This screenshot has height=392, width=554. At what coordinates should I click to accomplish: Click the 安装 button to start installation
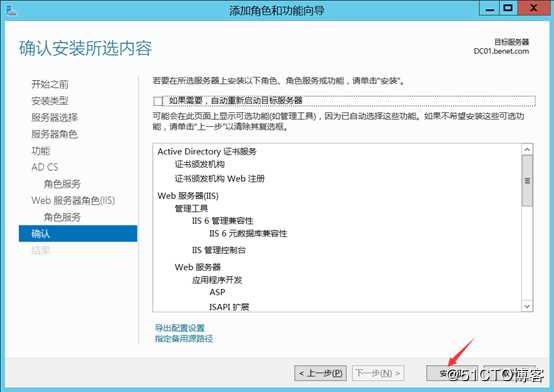pyautogui.click(x=452, y=373)
